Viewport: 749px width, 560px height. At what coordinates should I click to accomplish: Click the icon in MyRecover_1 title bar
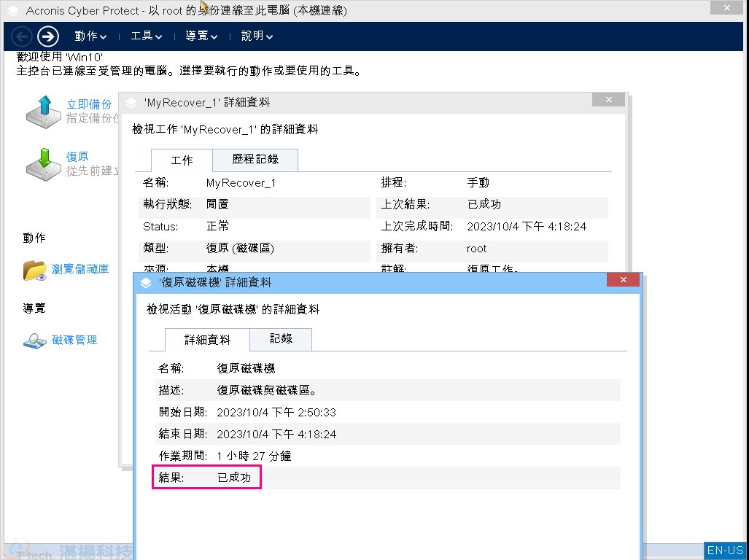(131, 103)
